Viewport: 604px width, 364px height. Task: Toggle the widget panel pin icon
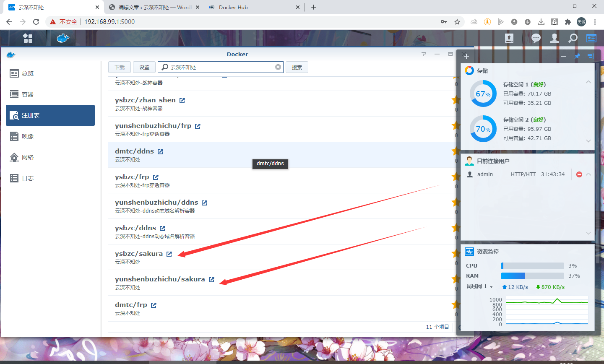[x=577, y=56]
